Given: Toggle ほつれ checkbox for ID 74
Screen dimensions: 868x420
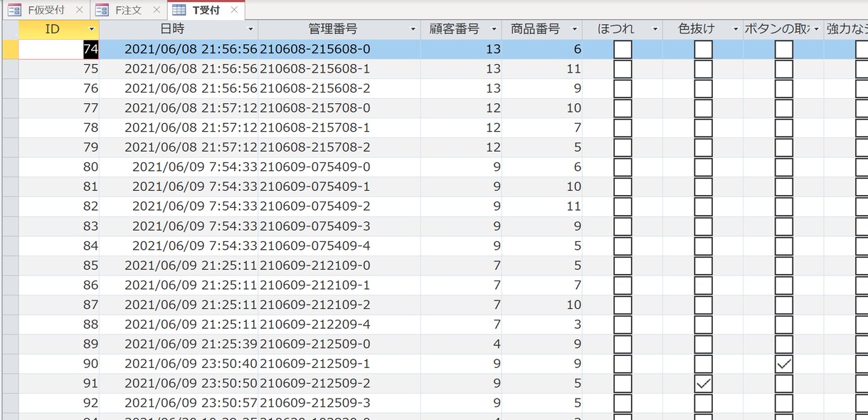Looking at the screenshot, I should click(623, 49).
